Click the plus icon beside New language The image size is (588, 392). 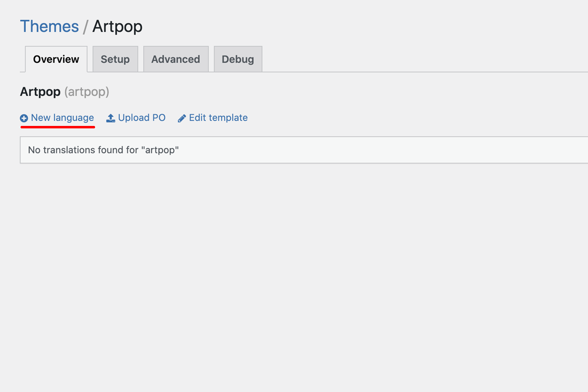pos(24,118)
